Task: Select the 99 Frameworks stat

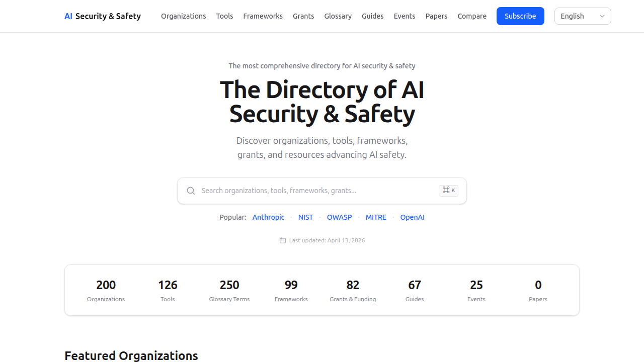Action: point(291,291)
